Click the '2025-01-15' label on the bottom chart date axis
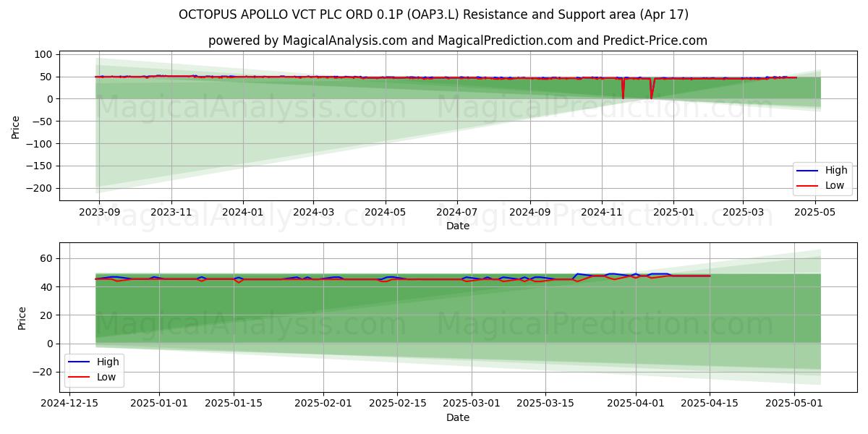 (x=233, y=404)
